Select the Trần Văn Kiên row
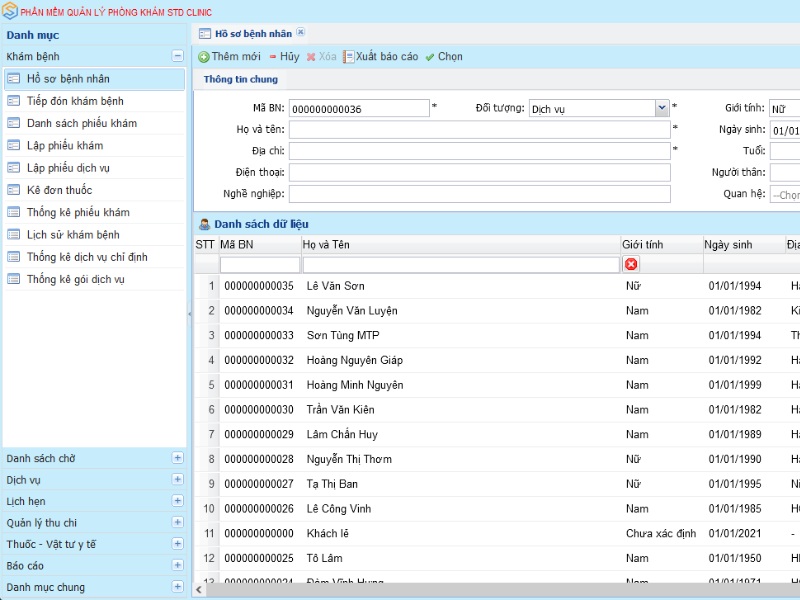The image size is (800, 600). (497, 410)
